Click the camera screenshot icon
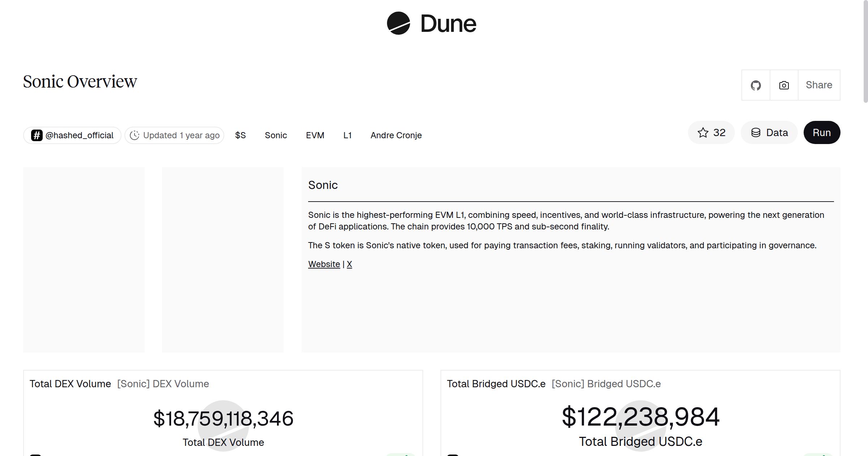This screenshot has width=868, height=456. pos(783,85)
